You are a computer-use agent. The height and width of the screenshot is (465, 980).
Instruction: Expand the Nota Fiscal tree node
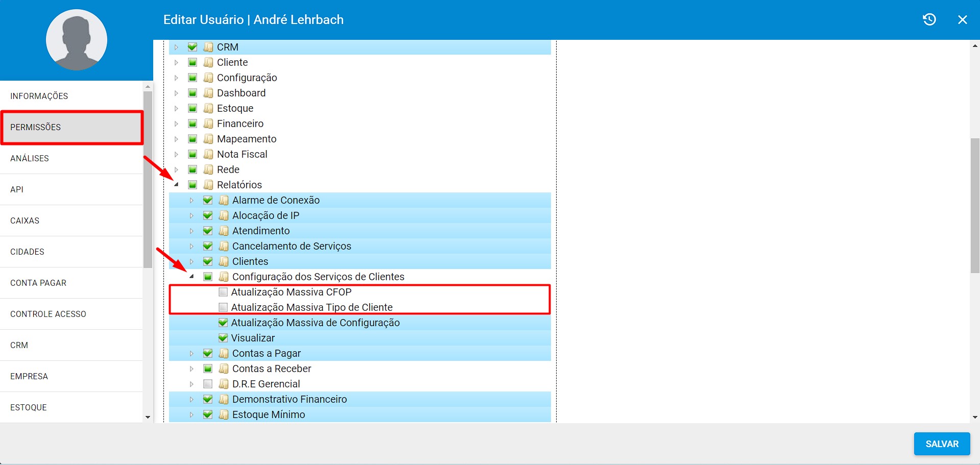coord(176,154)
